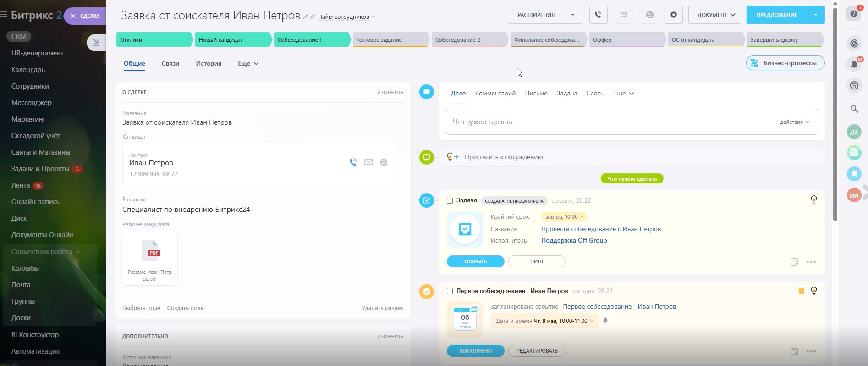The width and height of the screenshot is (868, 366).
Task: Expand the Документ dropdown
Action: pos(714,15)
